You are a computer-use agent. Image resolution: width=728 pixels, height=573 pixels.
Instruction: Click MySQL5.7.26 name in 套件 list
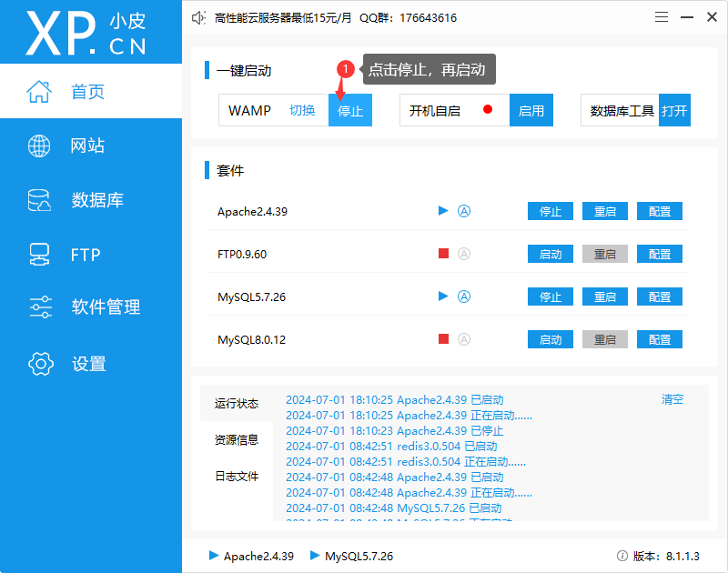[252, 297]
